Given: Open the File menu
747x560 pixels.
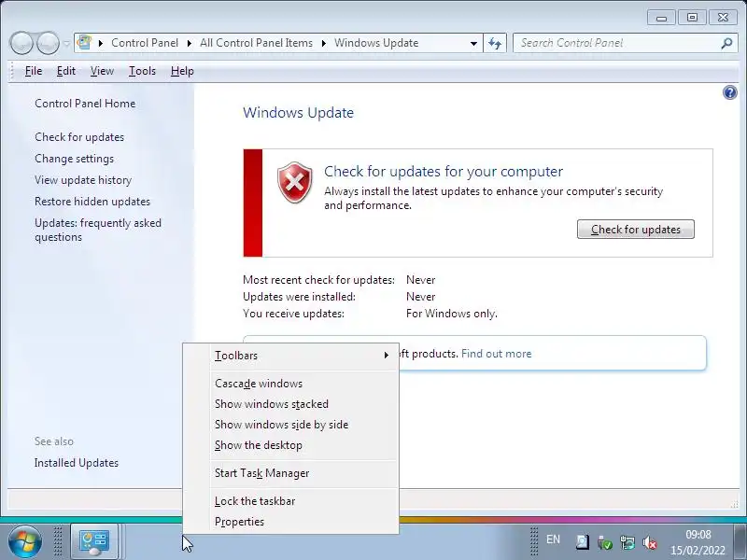Looking at the screenshot, I should [x=34, y=71].
